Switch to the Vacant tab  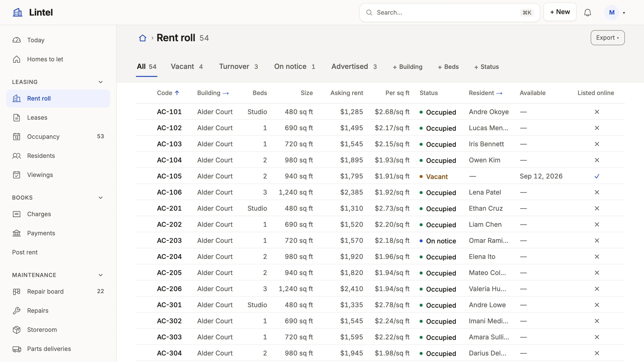point(187,66)
